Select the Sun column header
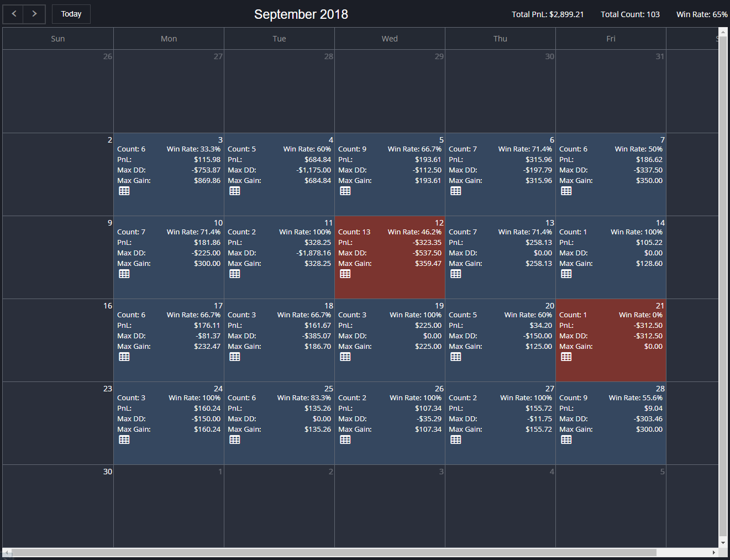 tap(58, 39)
